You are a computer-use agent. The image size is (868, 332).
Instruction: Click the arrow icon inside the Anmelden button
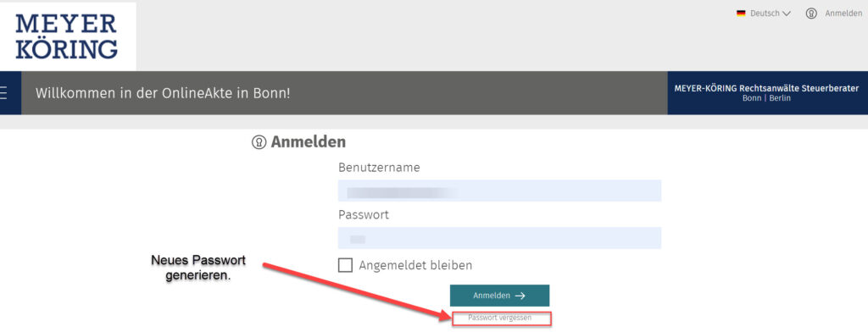[520, 296]
